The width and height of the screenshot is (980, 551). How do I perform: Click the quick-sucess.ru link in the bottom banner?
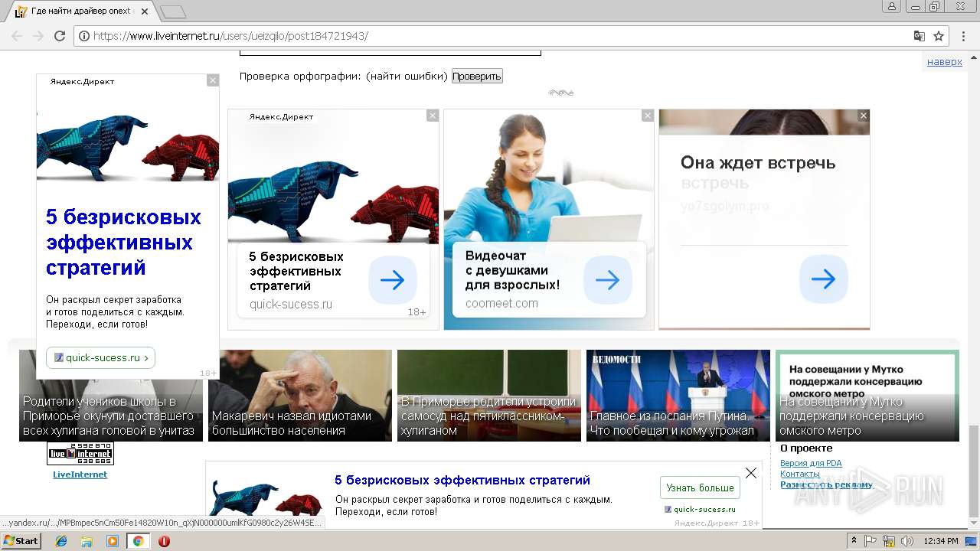coord(704,509)
